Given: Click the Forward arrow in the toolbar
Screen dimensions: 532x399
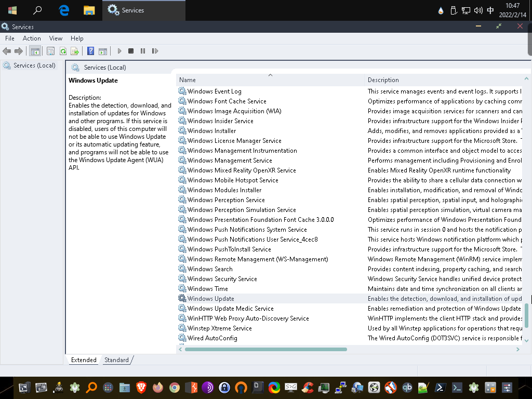Looking at the screenshot, I should pos(19,51).
